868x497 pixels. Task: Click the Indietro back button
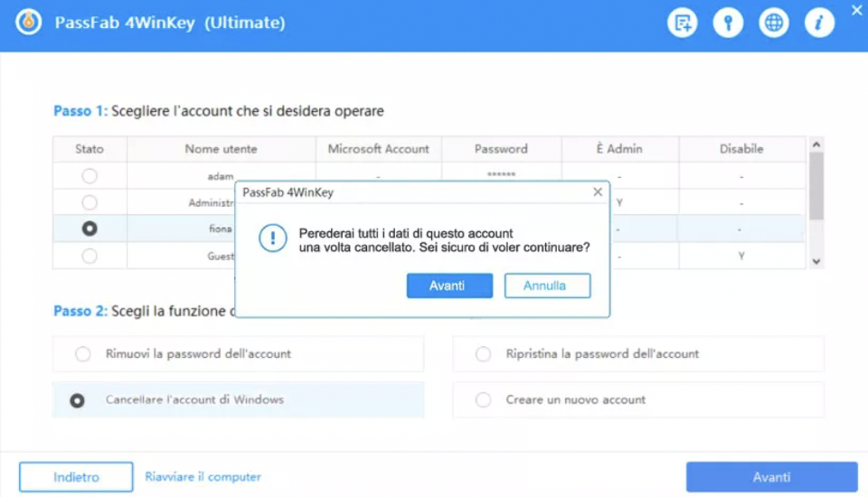point(76,476)
